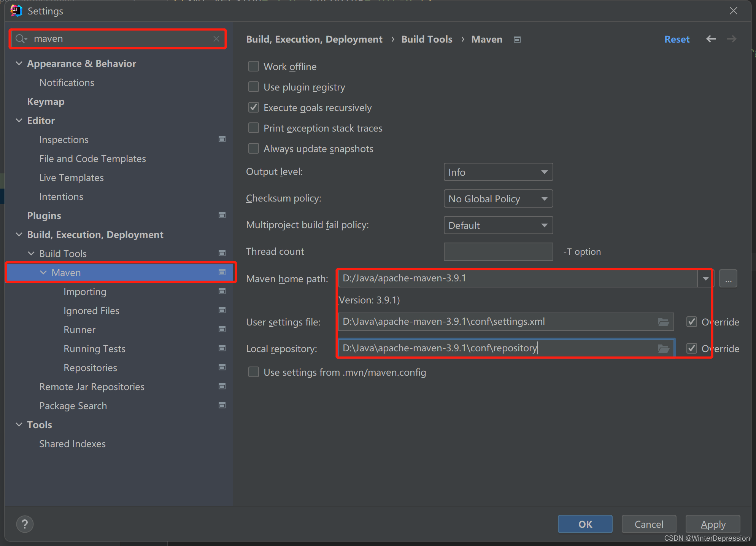Enable Use settings from .mvn/maven.config
This screenshot has width=756, height=546.
pyautogui.click(x=254, y=372)
